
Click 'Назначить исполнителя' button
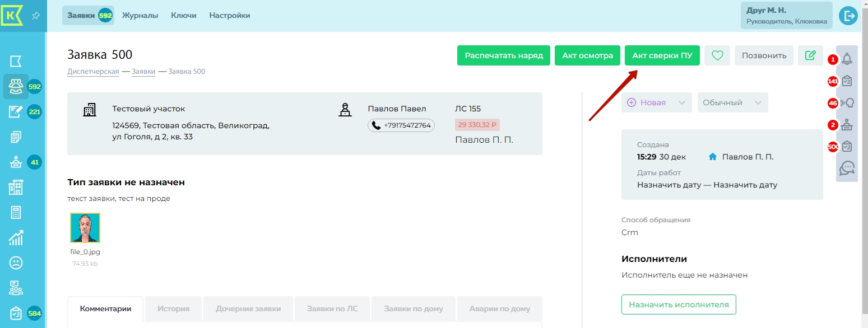coord(678,304)
